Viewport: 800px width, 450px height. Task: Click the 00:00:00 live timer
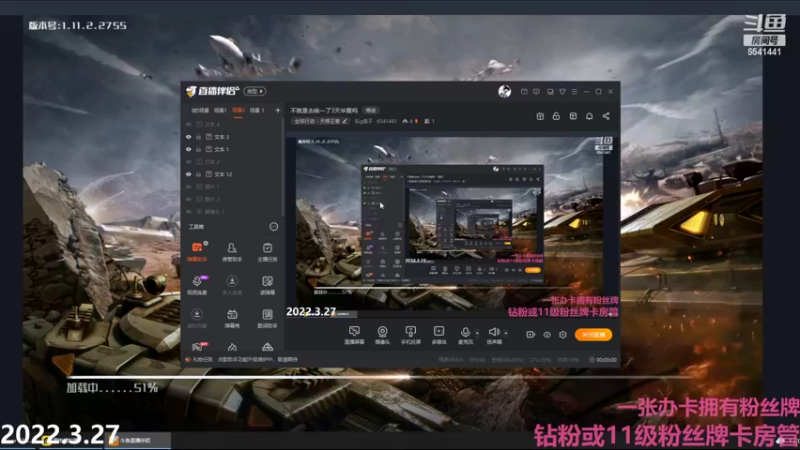click(x=606, y=360)
